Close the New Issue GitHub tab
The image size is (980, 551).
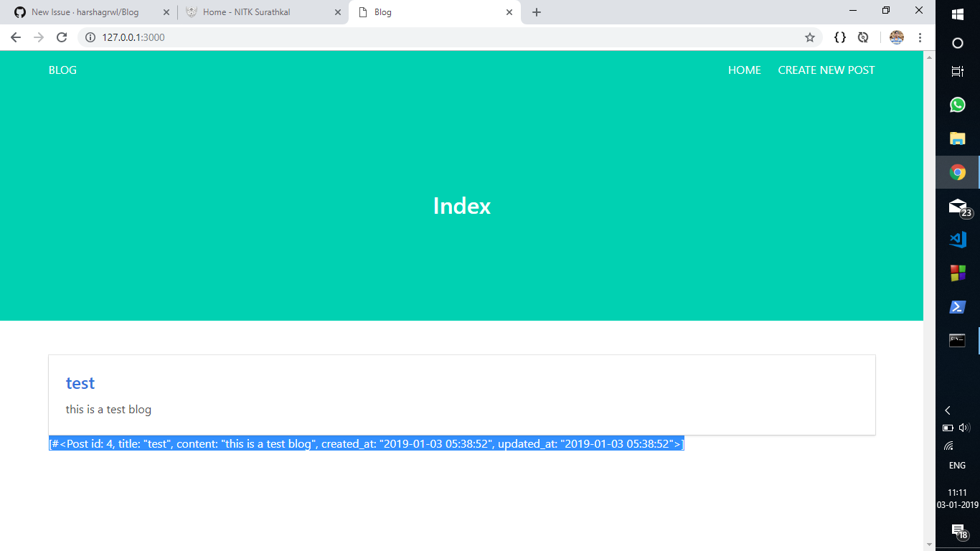point(166,12)
